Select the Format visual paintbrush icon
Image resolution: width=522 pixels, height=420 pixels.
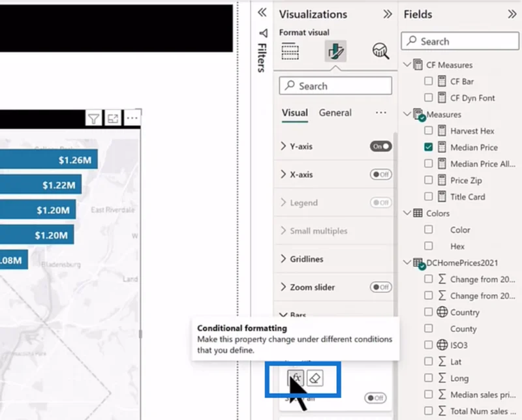pyautogui.click(x=335, y=52)
